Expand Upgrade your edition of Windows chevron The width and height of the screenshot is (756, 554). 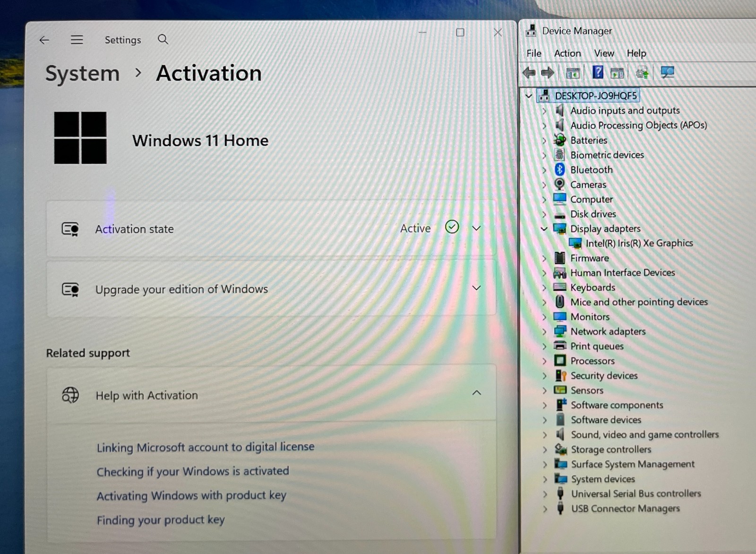[476, 287]
